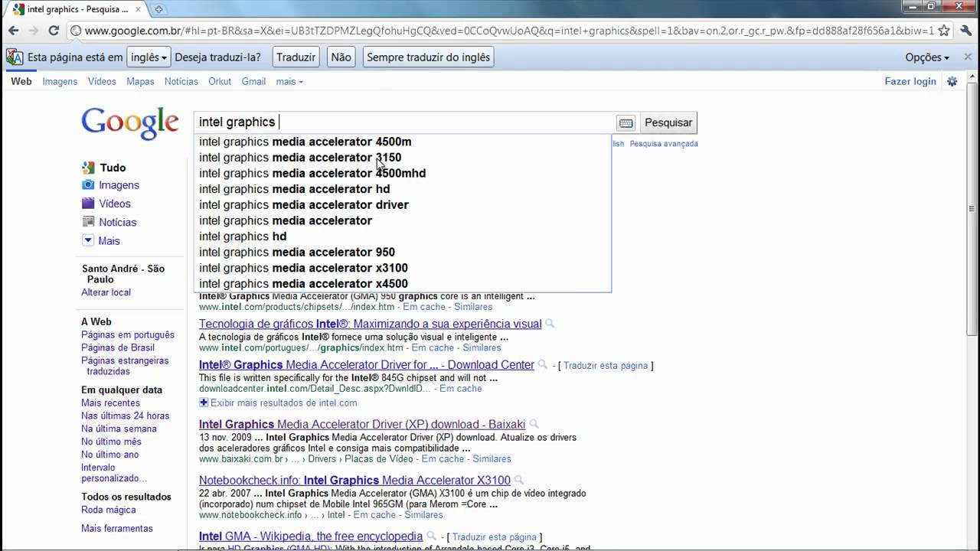Image resolution: width=980 pixels, height=551 pixels.
Task: Click the Traduzir button
Action: (x=296, y=57)
